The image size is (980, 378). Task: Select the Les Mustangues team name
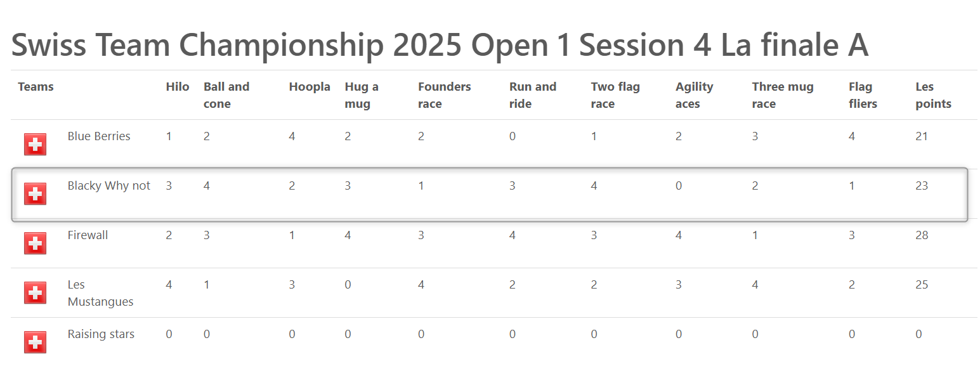tap(100, 293)
